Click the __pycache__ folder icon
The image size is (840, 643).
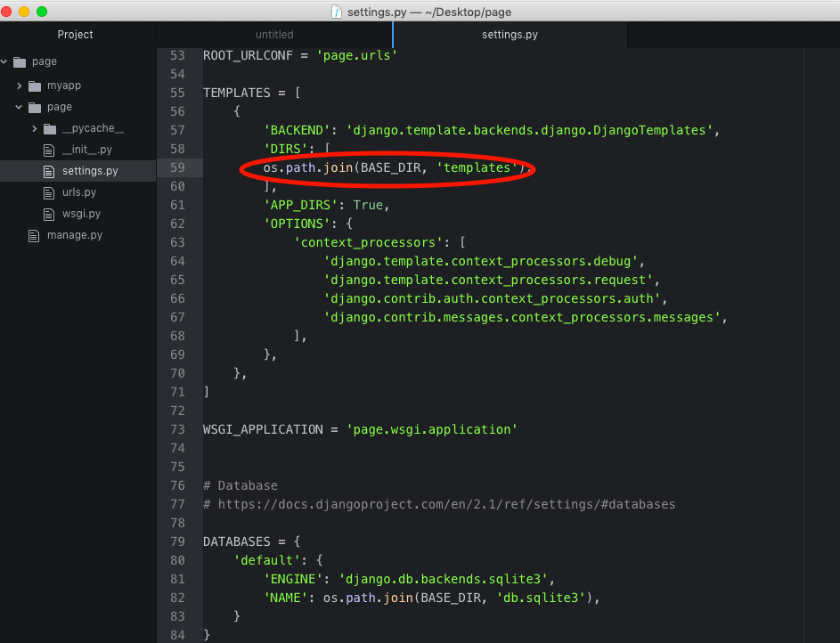50,129
